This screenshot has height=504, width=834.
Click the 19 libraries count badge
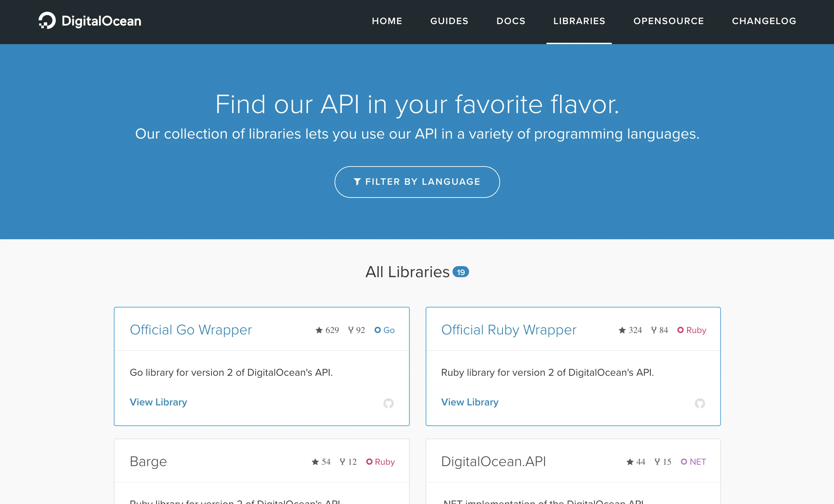pos(461,272)
